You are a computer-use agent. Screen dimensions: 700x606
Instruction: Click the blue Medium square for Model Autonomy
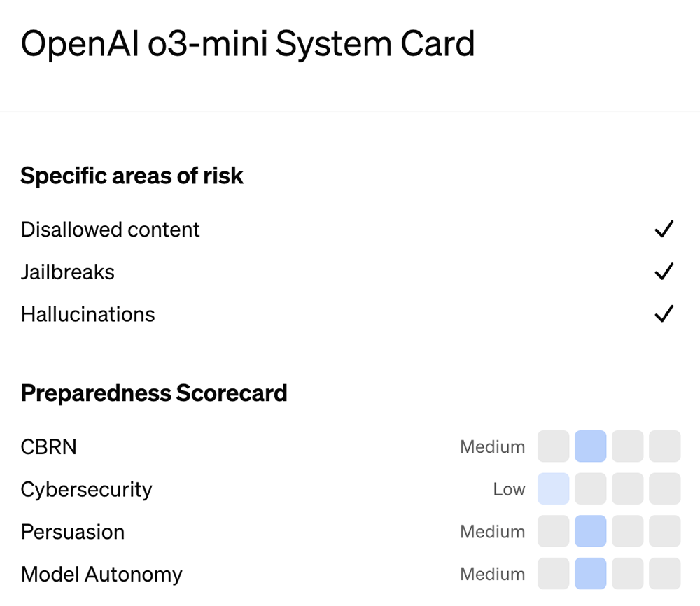click(590, 574)
